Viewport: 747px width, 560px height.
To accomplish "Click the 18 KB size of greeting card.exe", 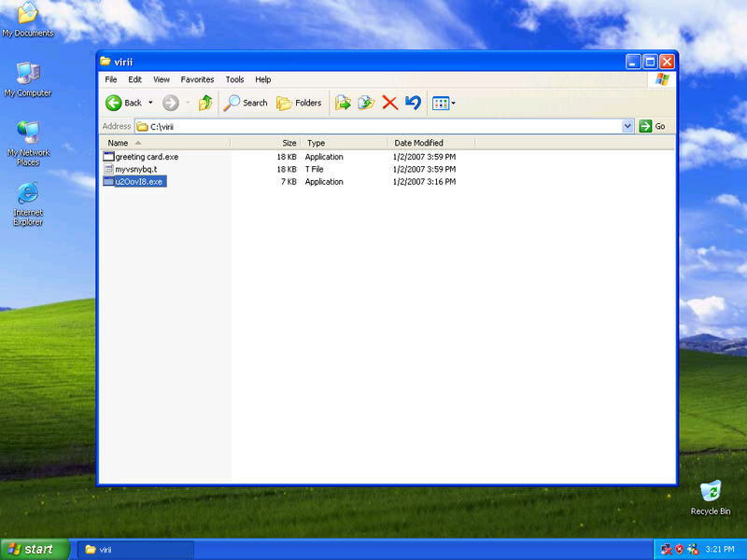I will [287, 157].
